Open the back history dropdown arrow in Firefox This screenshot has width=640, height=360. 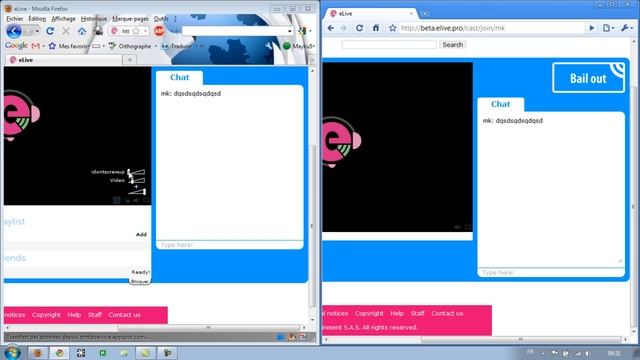(x=37, y=31)
